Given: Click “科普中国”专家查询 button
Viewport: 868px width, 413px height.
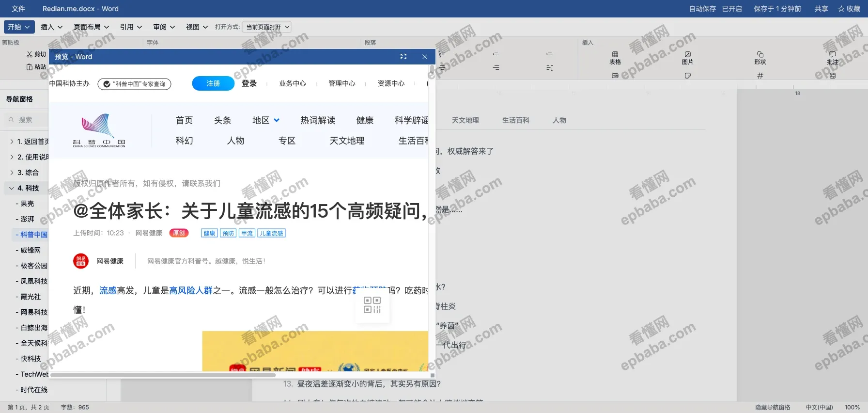Looking at the screenshot, I should tap(134, 84).
